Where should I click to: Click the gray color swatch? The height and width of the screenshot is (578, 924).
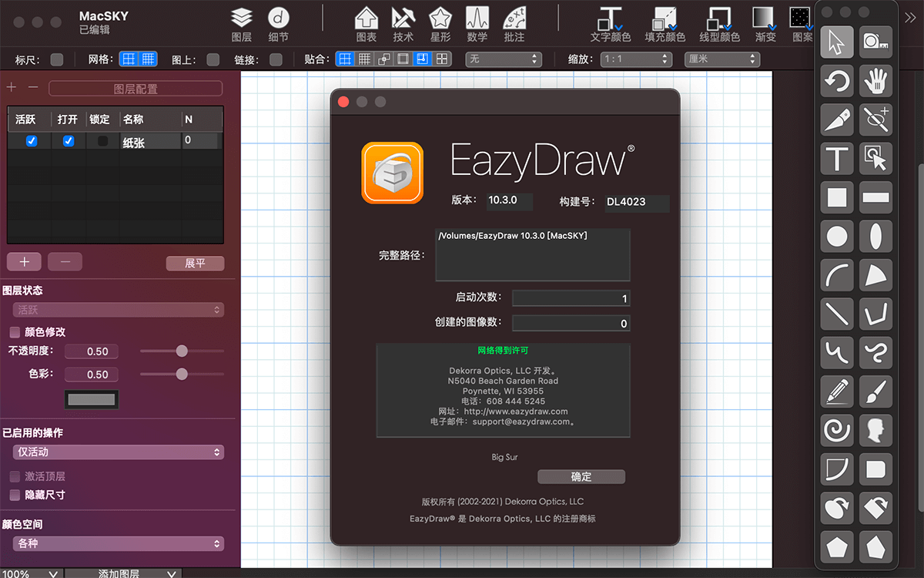[x=92, y=399]
